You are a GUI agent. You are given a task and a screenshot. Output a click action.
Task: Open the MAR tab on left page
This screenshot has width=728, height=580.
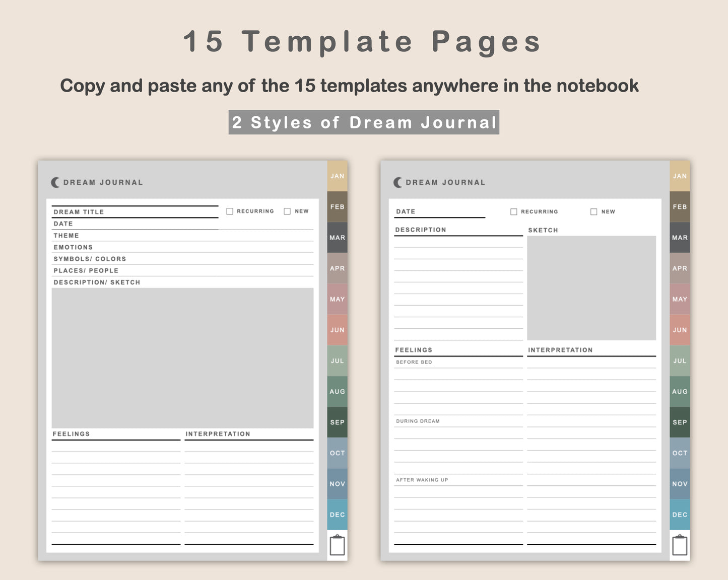tap(337, 238)
